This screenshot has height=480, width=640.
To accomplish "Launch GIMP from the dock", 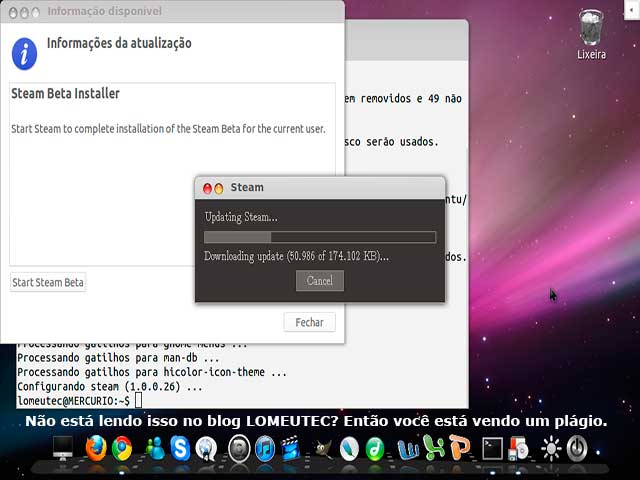I will (x=323, y=449).
